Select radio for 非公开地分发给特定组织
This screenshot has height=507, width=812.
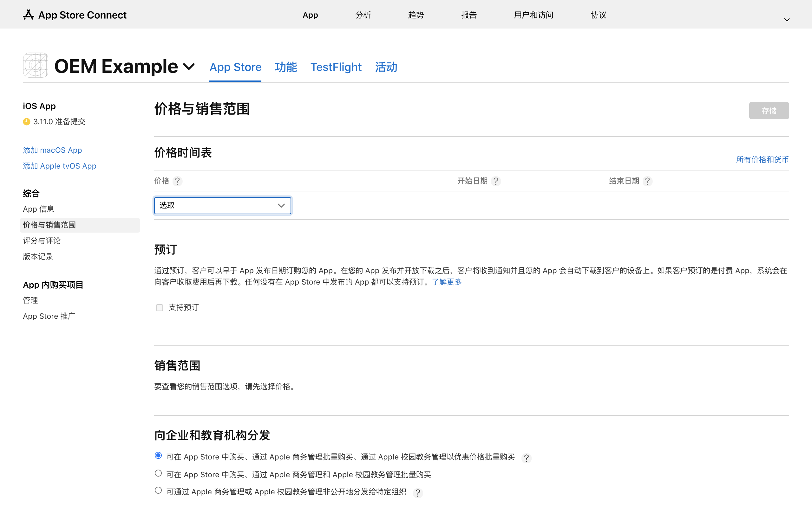pos(158,490)
